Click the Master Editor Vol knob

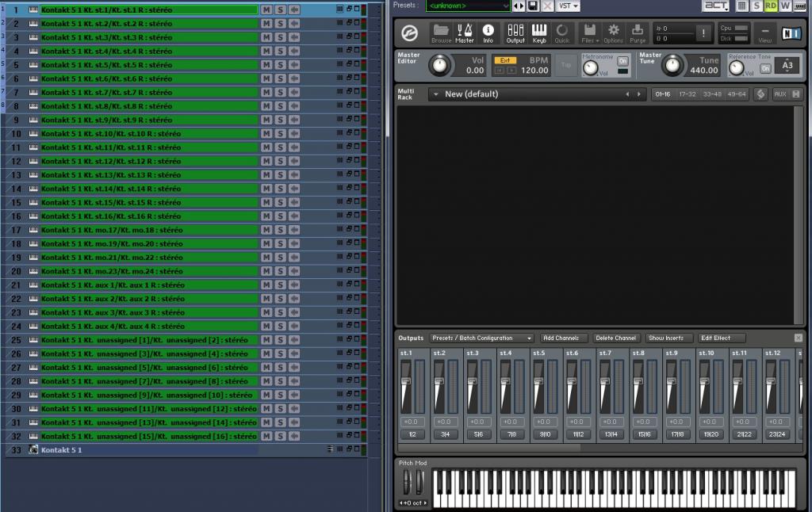tap(439, 66)
